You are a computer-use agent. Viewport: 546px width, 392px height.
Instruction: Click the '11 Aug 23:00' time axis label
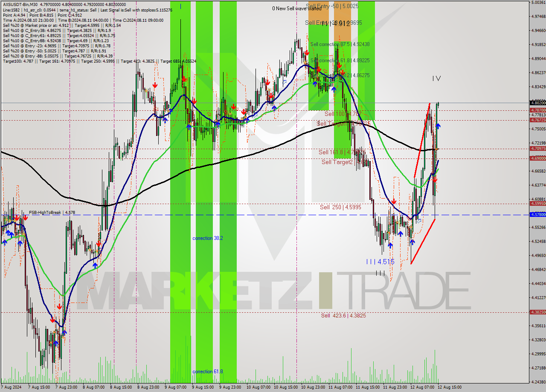click(395, 388)
